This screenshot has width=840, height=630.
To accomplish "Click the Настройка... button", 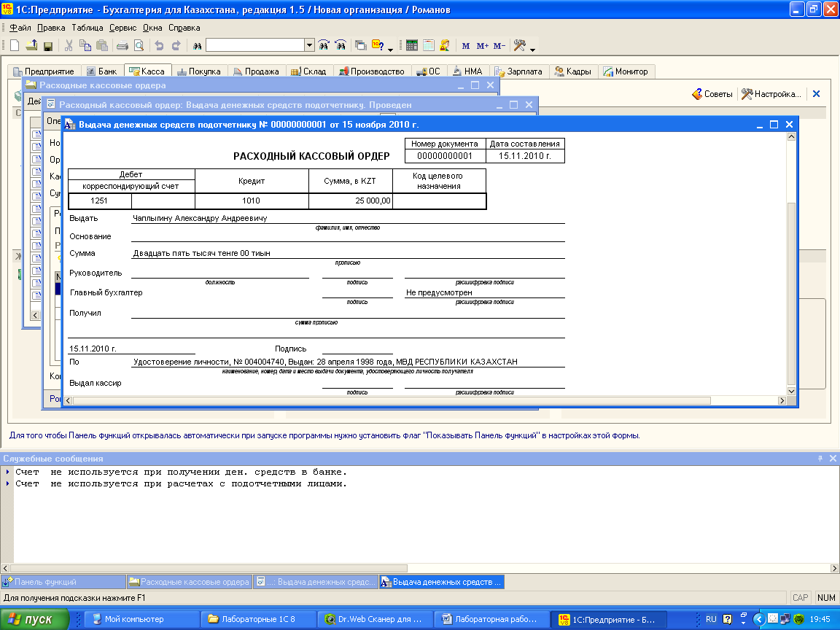I will point(771,94).
